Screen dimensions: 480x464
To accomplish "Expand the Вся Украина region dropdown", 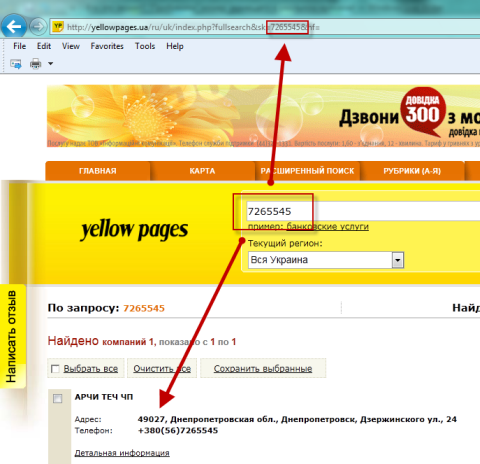I will point(397,260).
